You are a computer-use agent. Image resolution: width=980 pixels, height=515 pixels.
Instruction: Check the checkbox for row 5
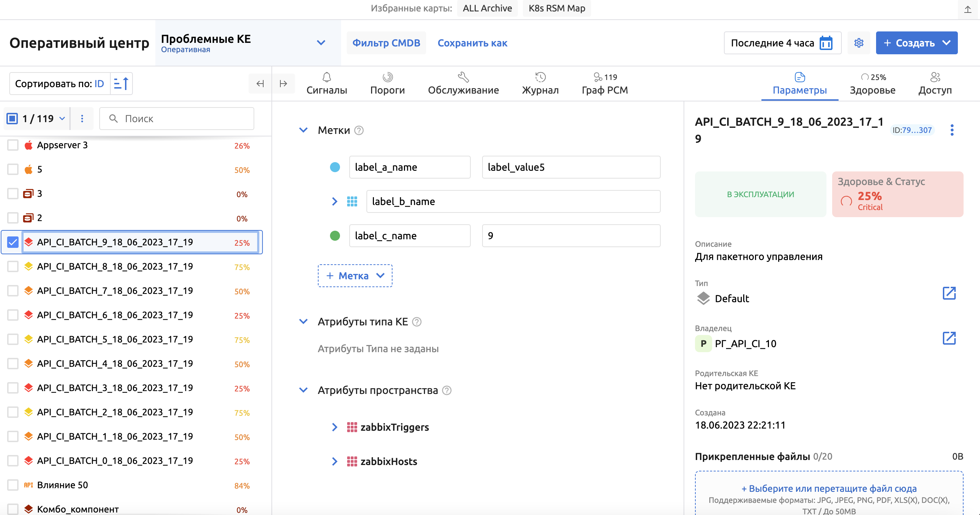(x=13, y=169)
